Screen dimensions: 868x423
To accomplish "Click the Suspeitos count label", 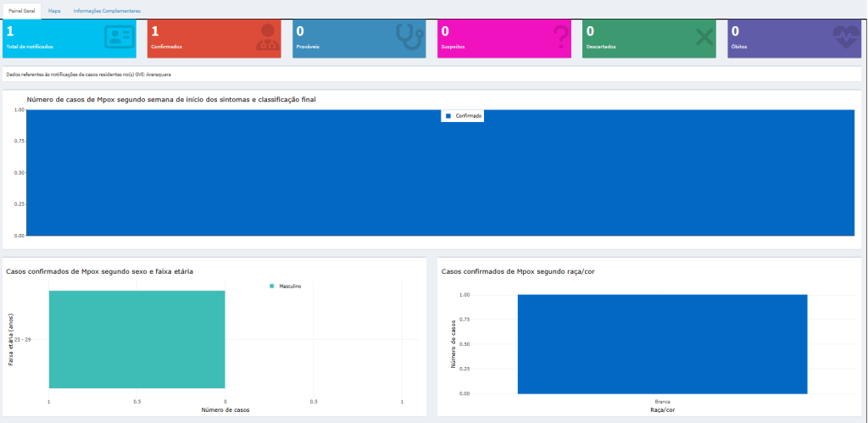I will click(452, 47).
